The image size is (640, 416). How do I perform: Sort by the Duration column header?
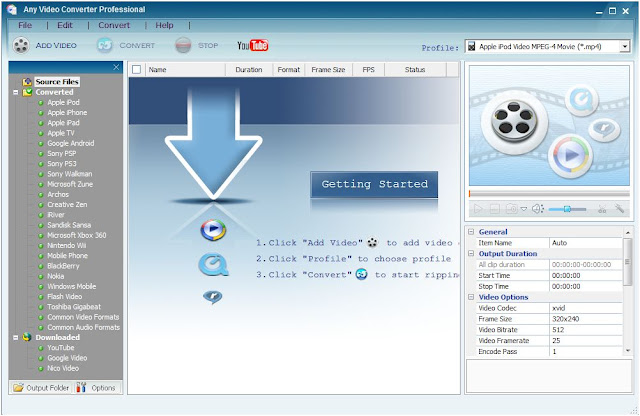(249, 70)
